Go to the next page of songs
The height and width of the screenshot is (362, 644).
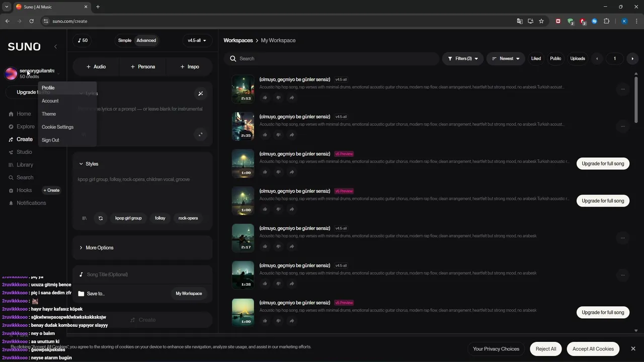coord(632,59)
